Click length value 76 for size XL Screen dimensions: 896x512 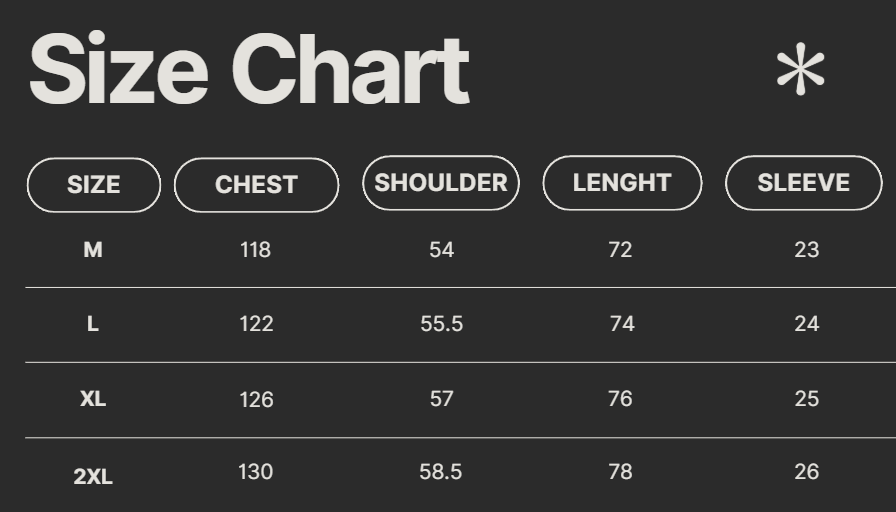pos(620,399)
